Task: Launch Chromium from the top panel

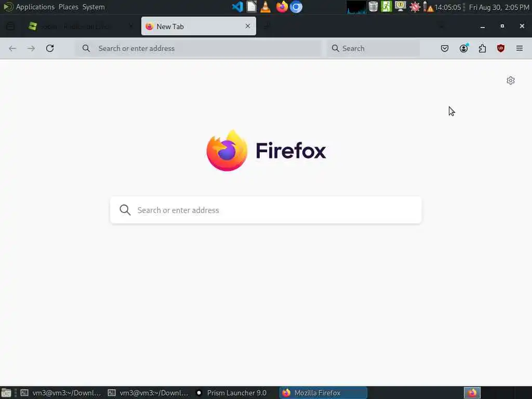Action: pos(296,7)
